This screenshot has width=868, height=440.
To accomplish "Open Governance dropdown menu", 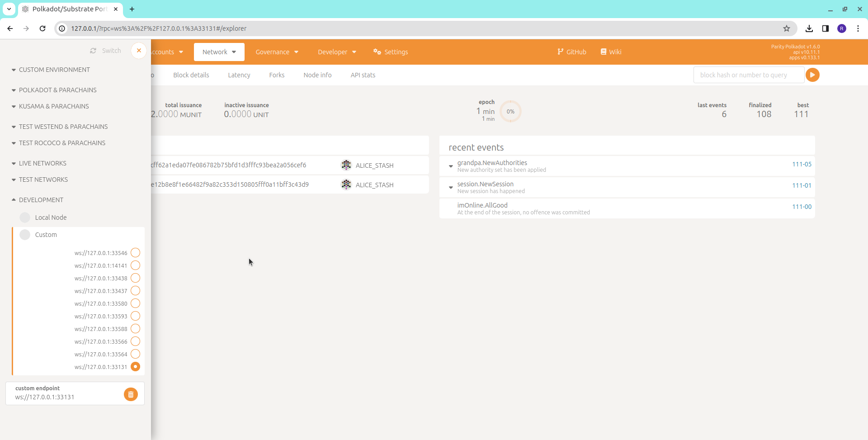I will tap(277, 52).
